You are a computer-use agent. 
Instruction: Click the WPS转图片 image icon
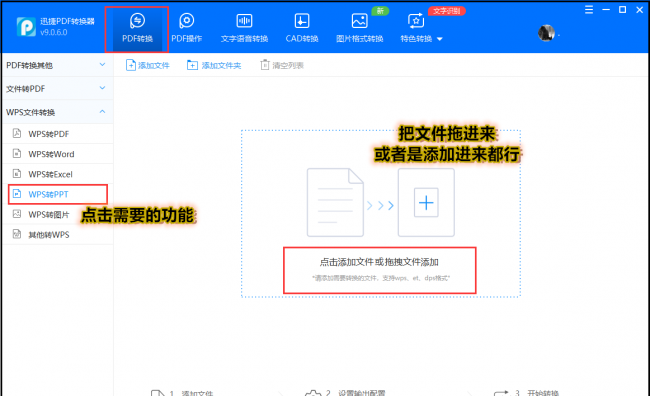pos(17,214)
